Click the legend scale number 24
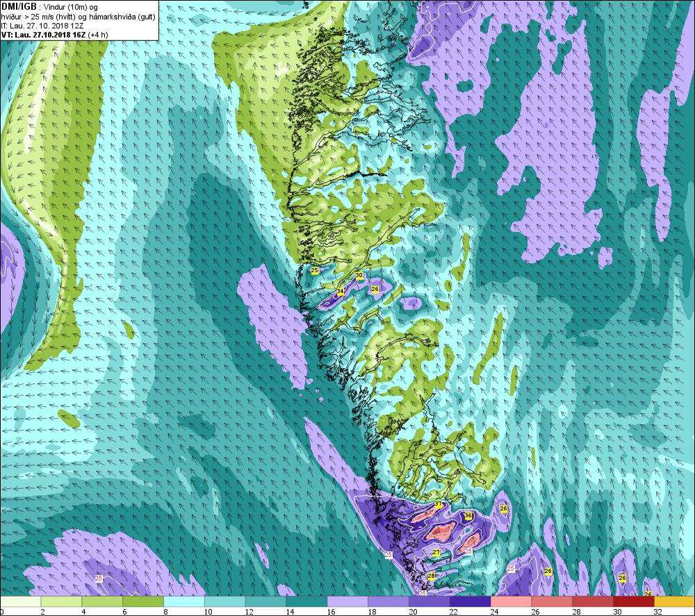695x616 pixels. [495, 612]
